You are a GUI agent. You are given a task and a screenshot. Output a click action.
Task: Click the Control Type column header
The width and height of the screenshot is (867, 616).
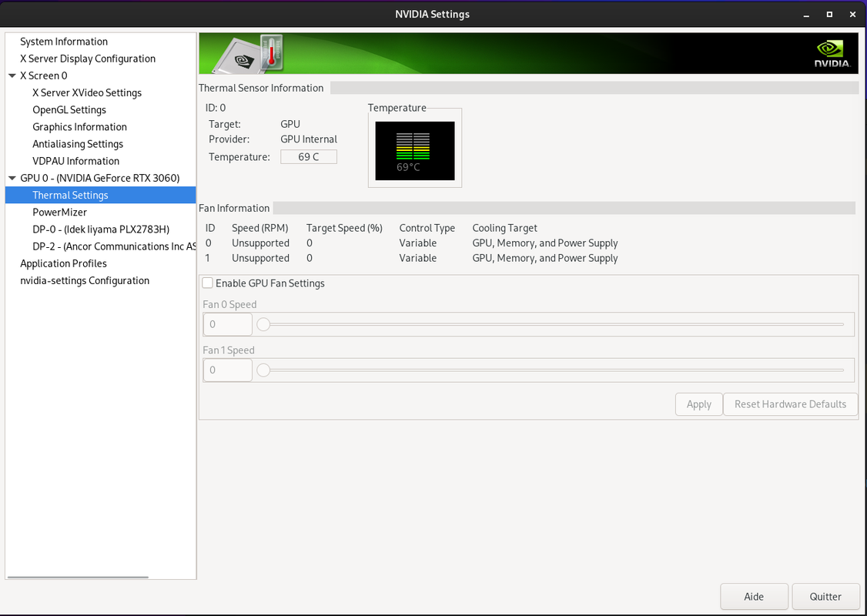tap(427, 229)
